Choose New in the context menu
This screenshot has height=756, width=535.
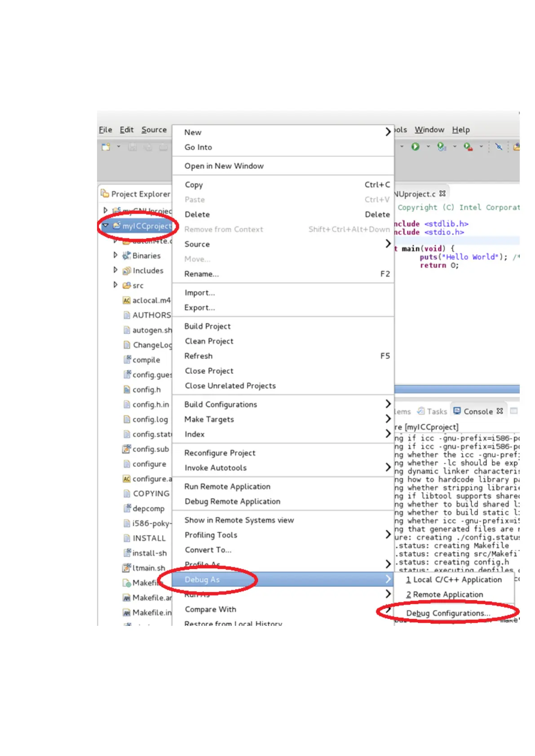(x=283, y=132)
